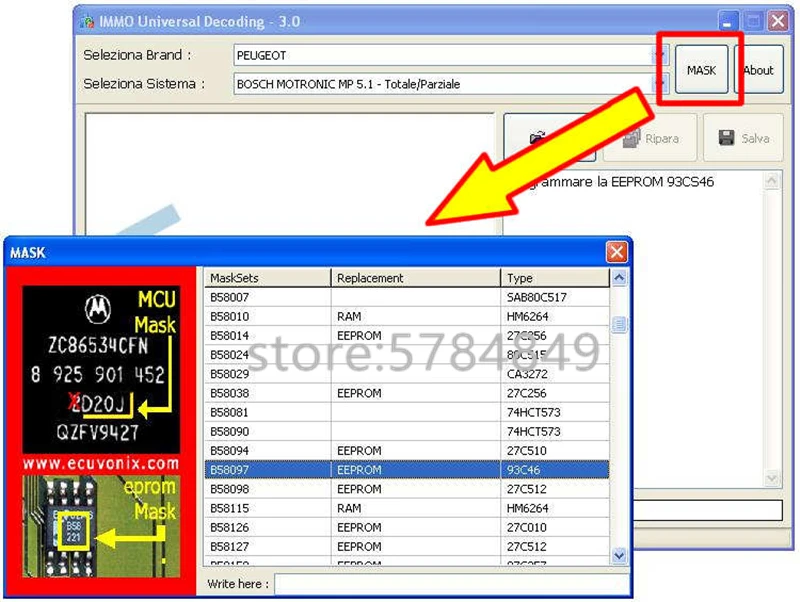
Task: Click the CA3272 type cell
Action: pyautogui.click(x=555, y=374)
